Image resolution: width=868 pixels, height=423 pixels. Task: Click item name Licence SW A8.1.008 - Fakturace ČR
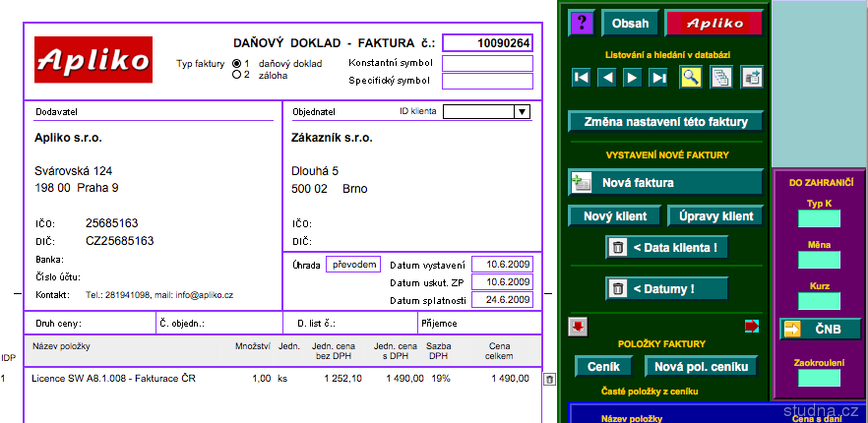click(x=113, y=379)
